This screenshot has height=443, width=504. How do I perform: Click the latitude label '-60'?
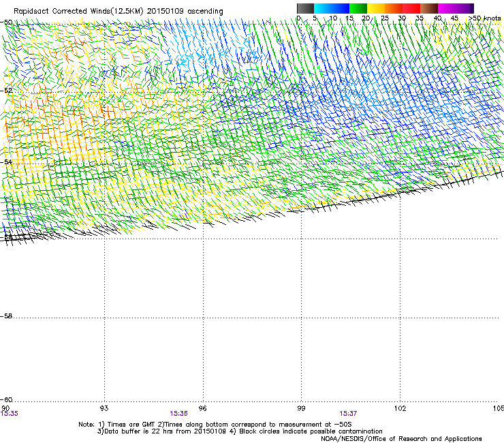pyautogui.click(x=6, y=400)
